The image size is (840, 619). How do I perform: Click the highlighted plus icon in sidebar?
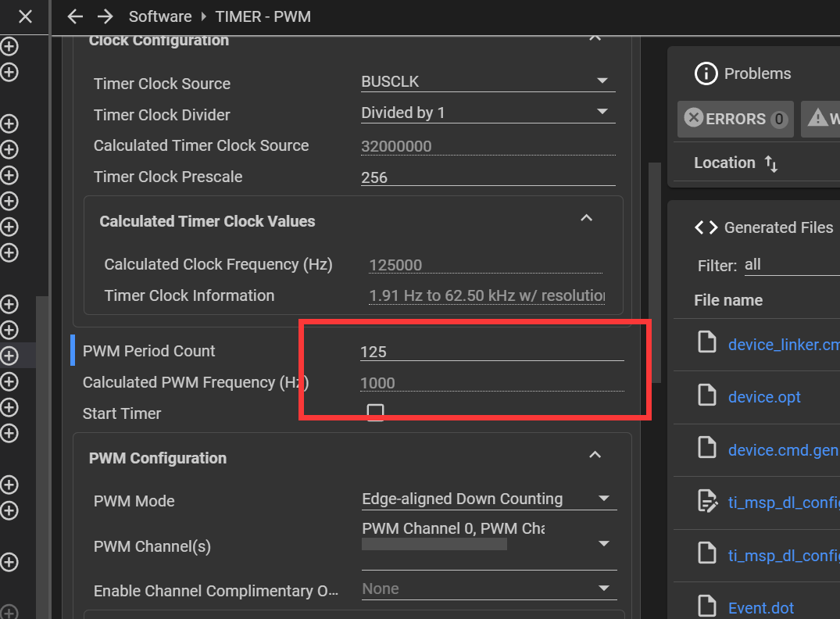pos(9,356)
